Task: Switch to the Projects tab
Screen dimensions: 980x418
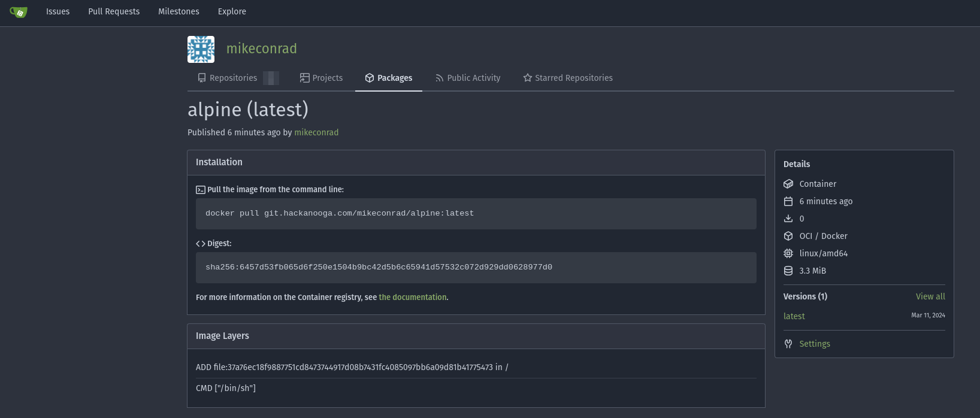Action: click(x=322, y=78)
